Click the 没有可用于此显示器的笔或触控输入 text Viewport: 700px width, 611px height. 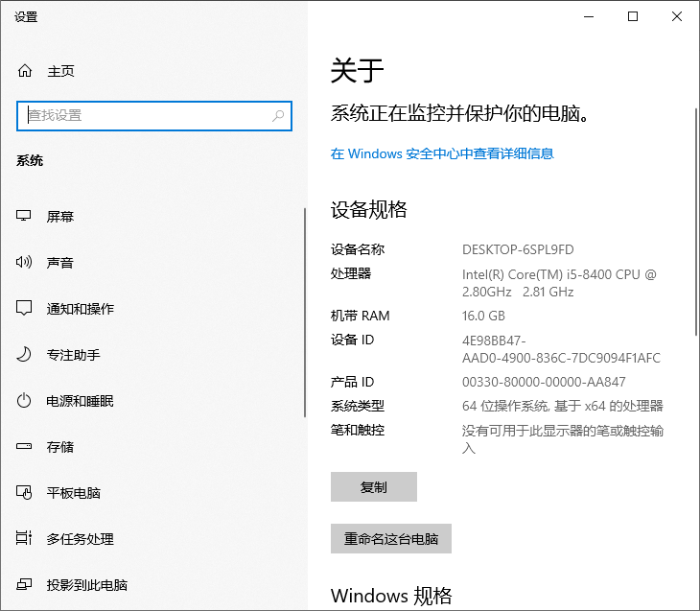[x=563, y=438]
